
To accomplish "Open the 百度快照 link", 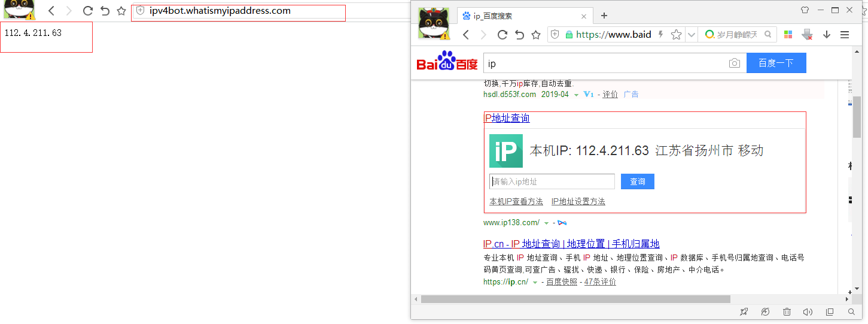I will click(x=562, y=281).
